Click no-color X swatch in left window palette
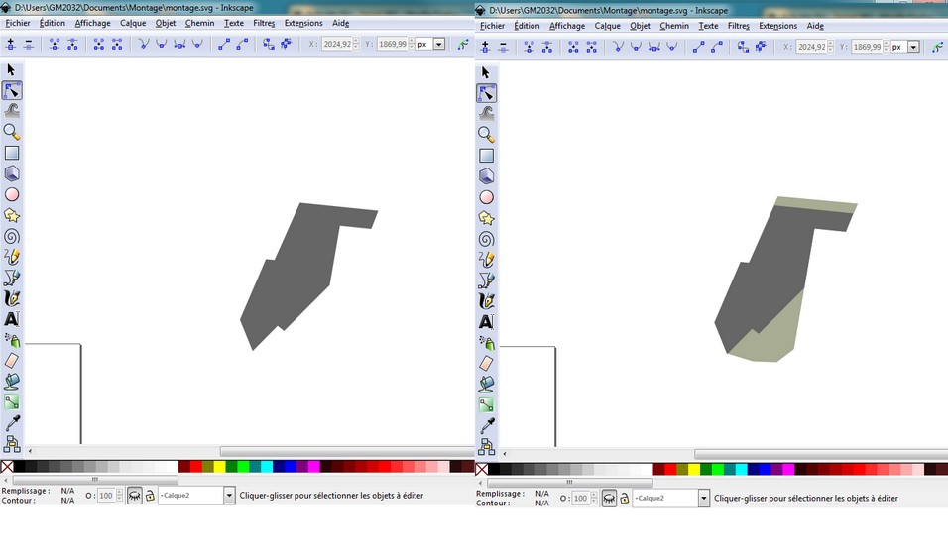Image resolution: width=948 pixels, height=560 pixels. [7, 467]
